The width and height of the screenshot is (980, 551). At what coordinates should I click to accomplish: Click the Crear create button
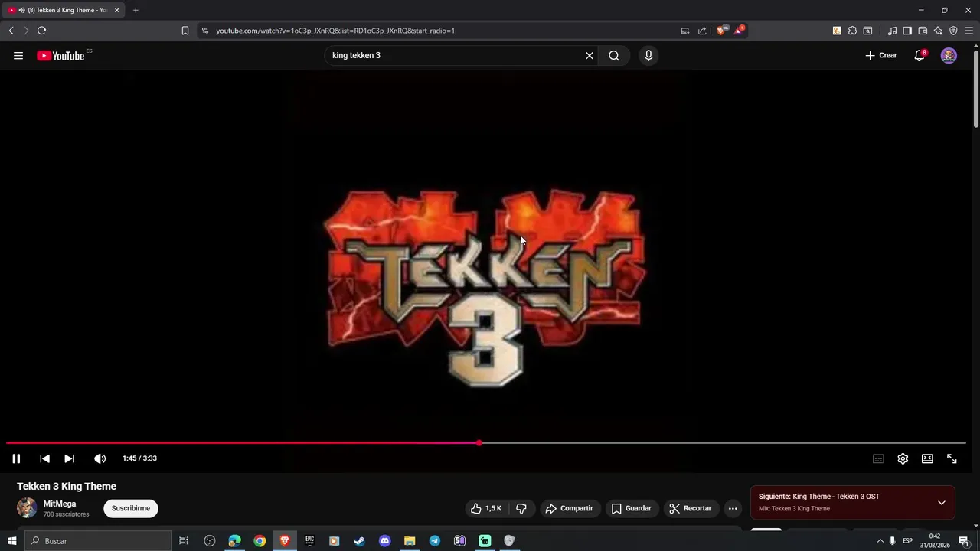(880, 56)
